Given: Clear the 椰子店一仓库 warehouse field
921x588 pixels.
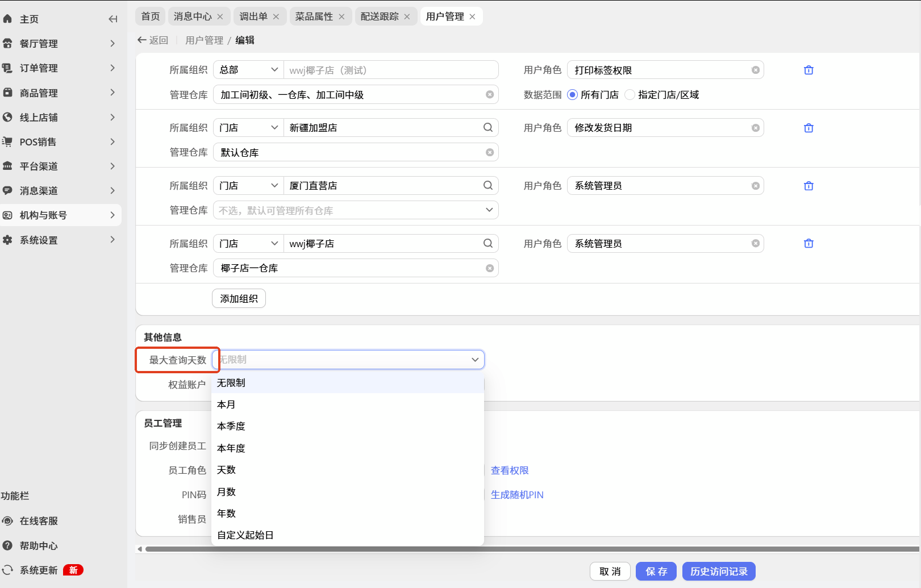Looking at the screenshot, I should point(489,268).
